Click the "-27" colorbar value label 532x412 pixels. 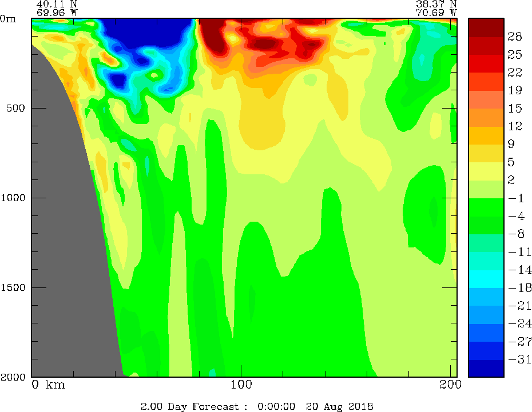pyautogui.click(x=520, y=342)
